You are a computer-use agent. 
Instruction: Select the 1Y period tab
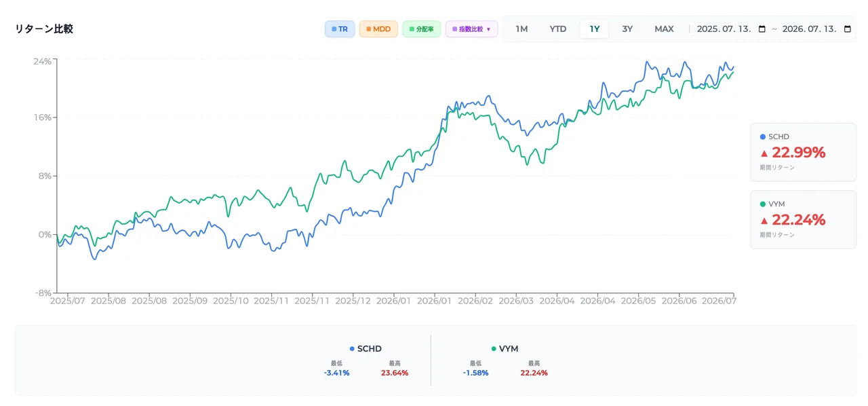(x=595, y=29)
